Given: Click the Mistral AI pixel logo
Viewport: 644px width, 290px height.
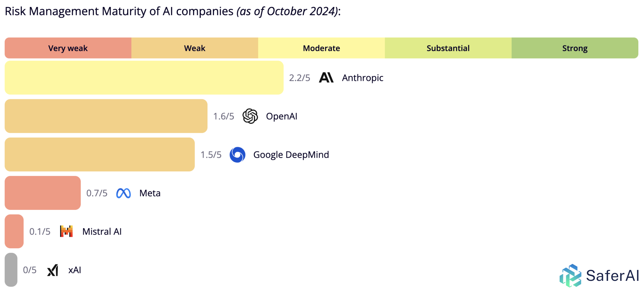Looking at the screenshot, I should point(66,231).
